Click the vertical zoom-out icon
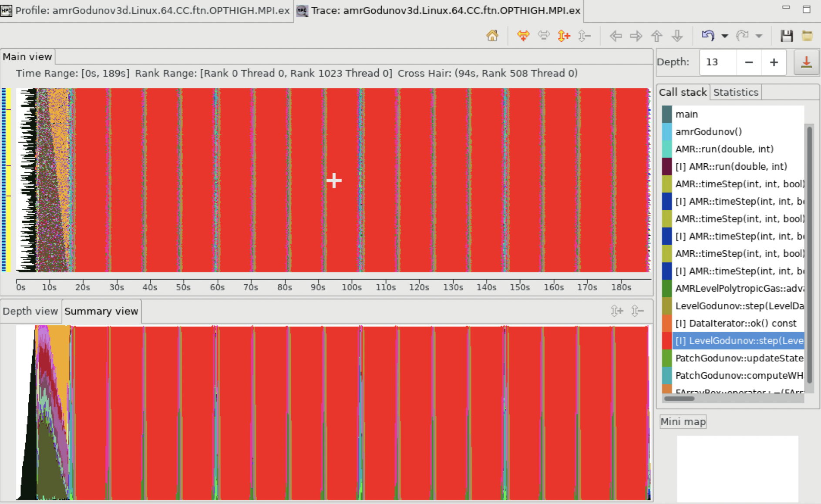The width and height of the screenshot is (821, 504). click(584, 36)
